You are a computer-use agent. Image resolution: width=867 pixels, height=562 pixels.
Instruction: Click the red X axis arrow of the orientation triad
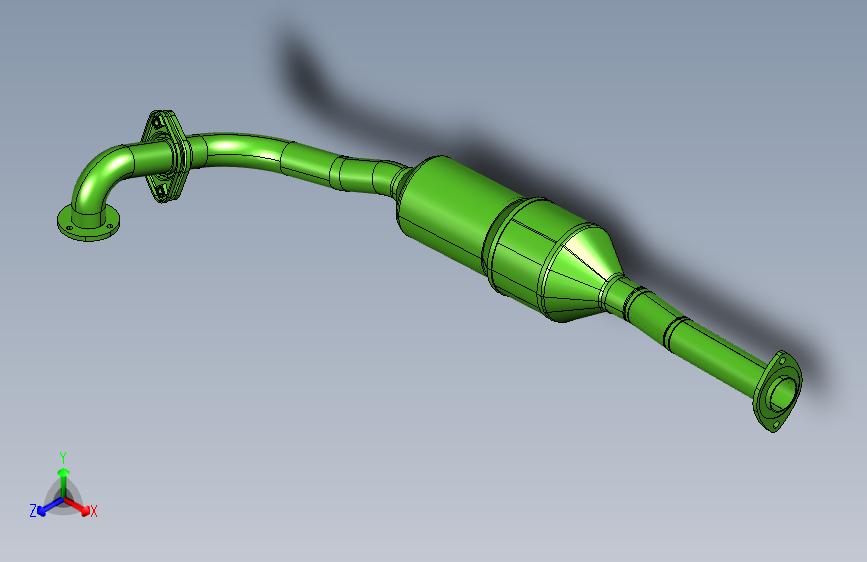[77, 506]
